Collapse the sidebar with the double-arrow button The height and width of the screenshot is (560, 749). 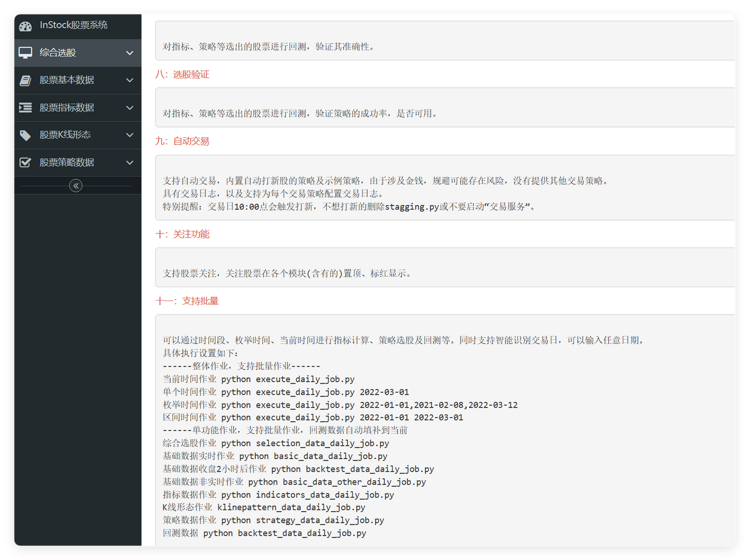point(76,186)
